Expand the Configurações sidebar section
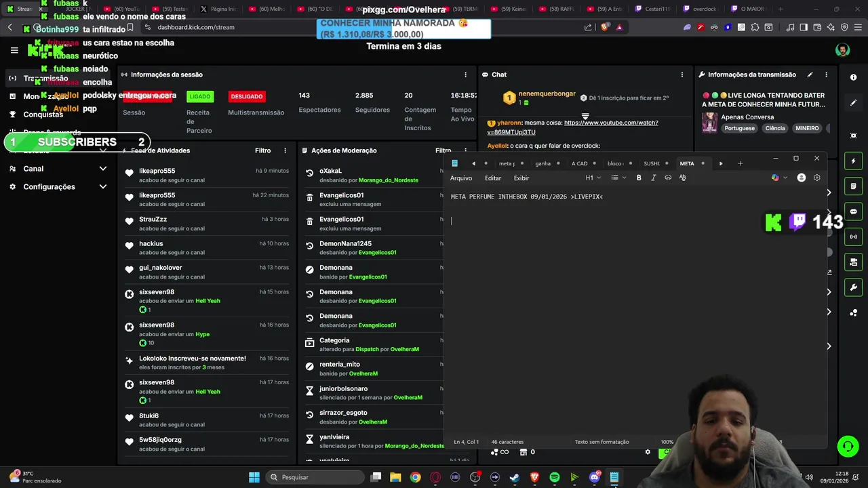The width and height of the screenshot is (868, 488). pos(58,186)
